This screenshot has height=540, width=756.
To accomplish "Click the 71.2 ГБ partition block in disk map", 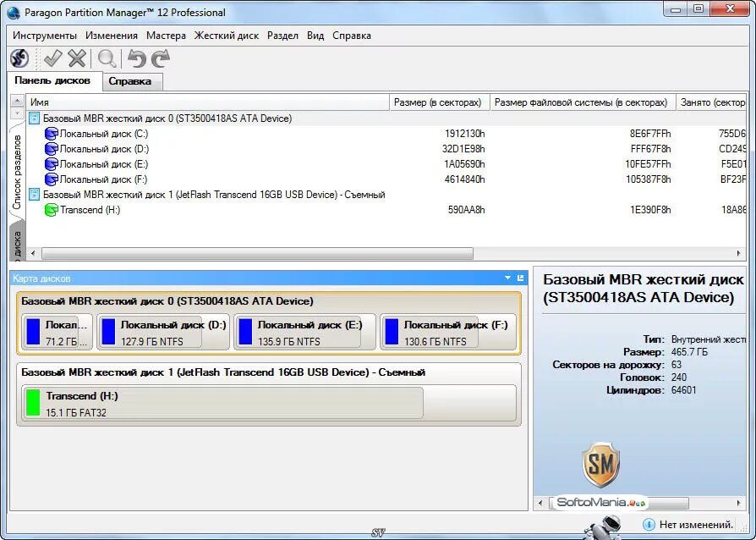I will click(57, 332).
